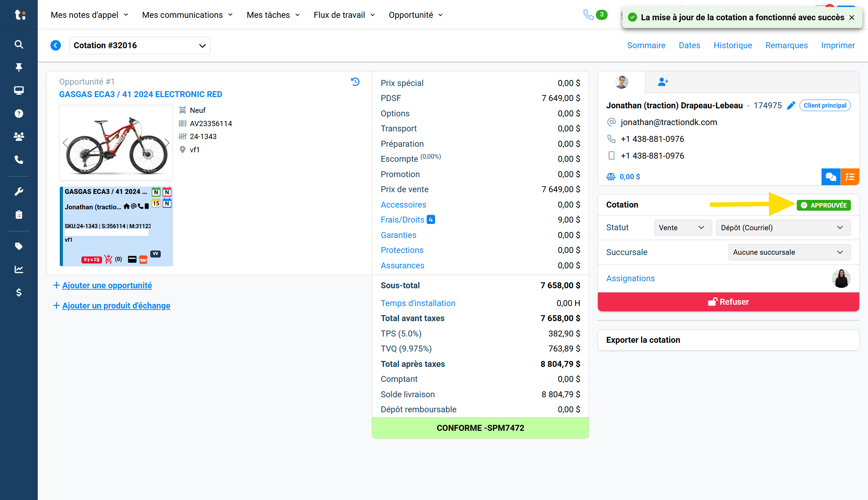Open the wrench service icon in sidebar
The height and width of the screenshot is (500, 868).
(x=19, y=191)
